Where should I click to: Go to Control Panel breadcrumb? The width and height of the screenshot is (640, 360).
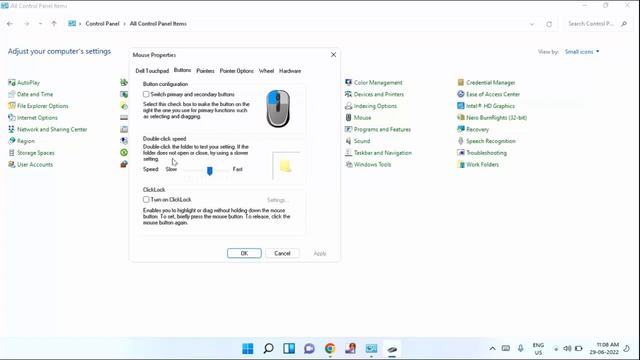(102, 24)
